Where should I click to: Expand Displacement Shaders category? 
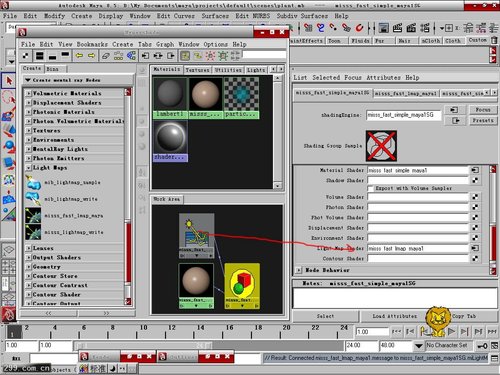[29, 103]
